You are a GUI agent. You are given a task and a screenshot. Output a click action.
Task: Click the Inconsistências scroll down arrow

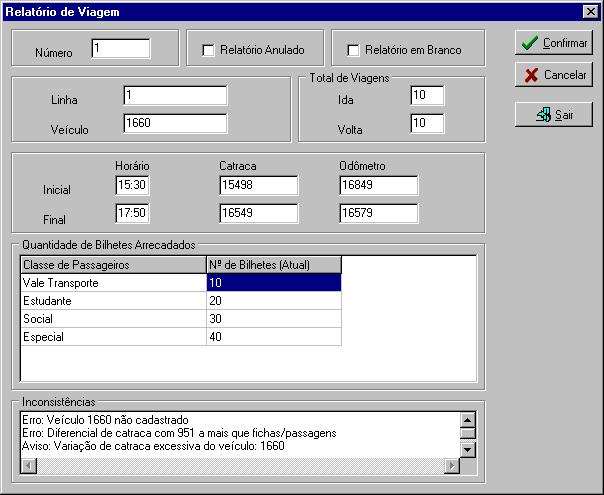pyautogui.click(x=468, y=450)
